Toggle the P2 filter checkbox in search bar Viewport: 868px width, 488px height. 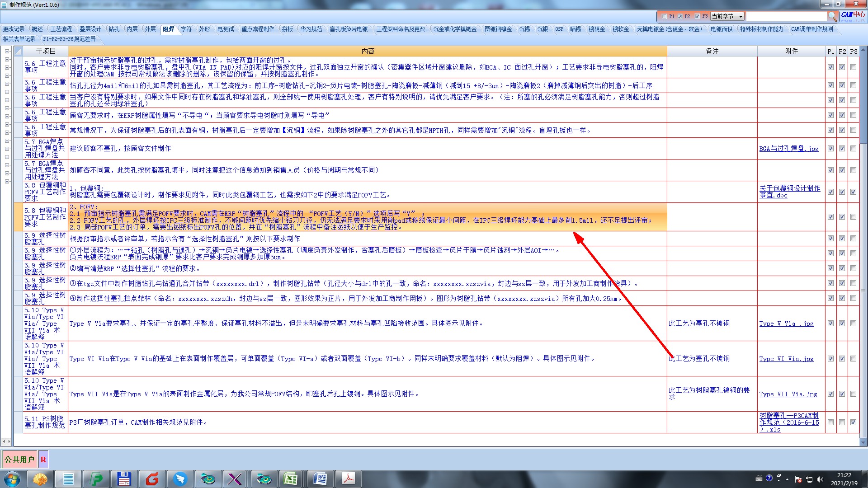pyautogui.click(x=680, y=16)
